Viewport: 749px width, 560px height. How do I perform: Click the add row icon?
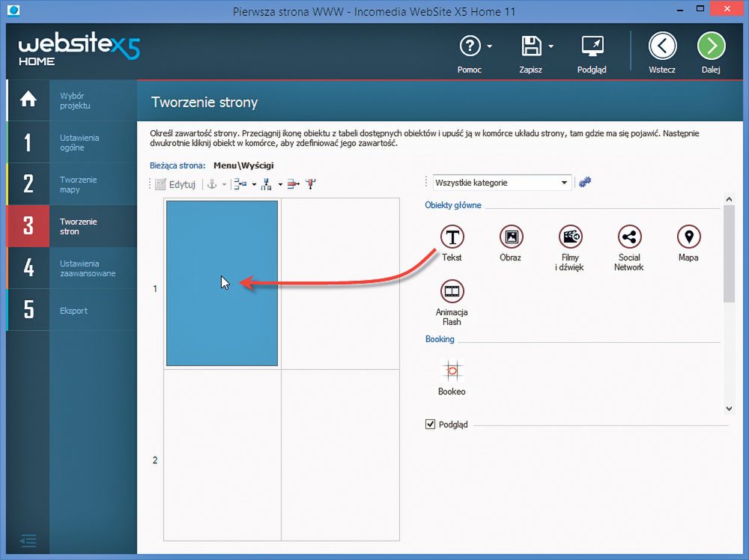click(x=240, y=184)
